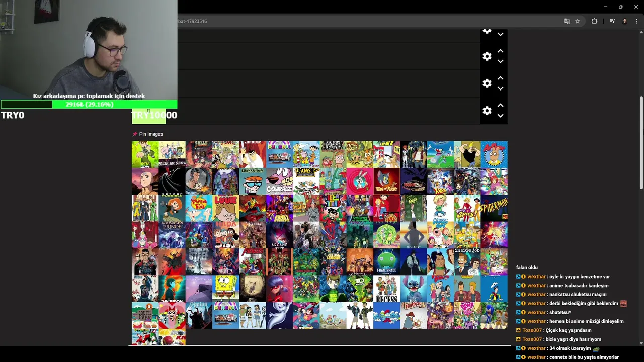Select the KND Kids Next Door thumbnail
The height and width of the screenshot is (362, 644).
tap(306, 182)
